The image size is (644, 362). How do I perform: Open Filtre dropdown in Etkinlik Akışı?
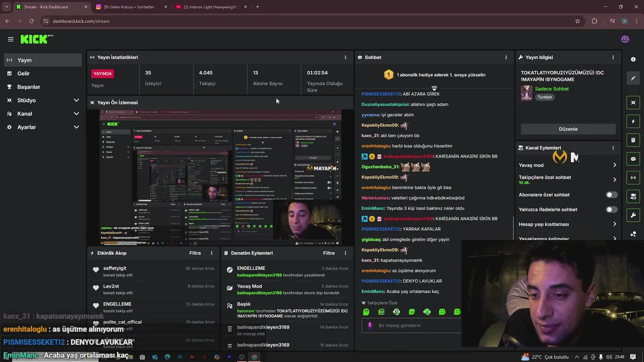coord(195,253)
